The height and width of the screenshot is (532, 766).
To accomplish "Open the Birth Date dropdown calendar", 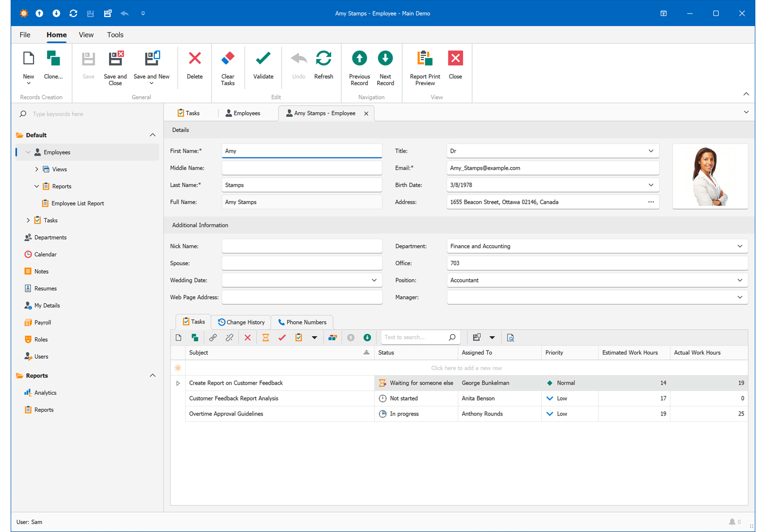I will pyautogui.click(x=651, y=185).
